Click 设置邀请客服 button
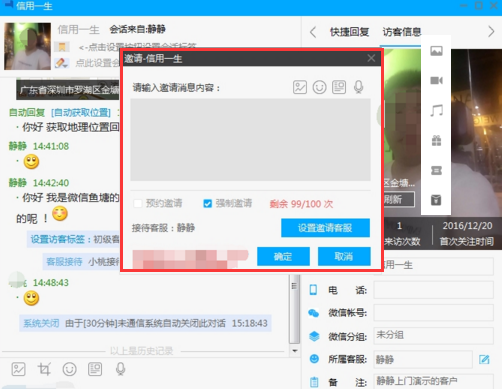The image size is (504, 389). click(x=325, y=228)
